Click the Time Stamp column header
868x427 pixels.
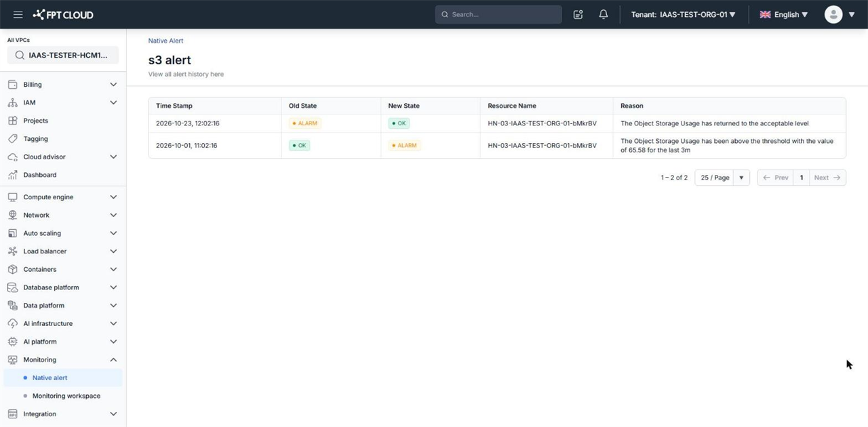(x=174, y=106)
